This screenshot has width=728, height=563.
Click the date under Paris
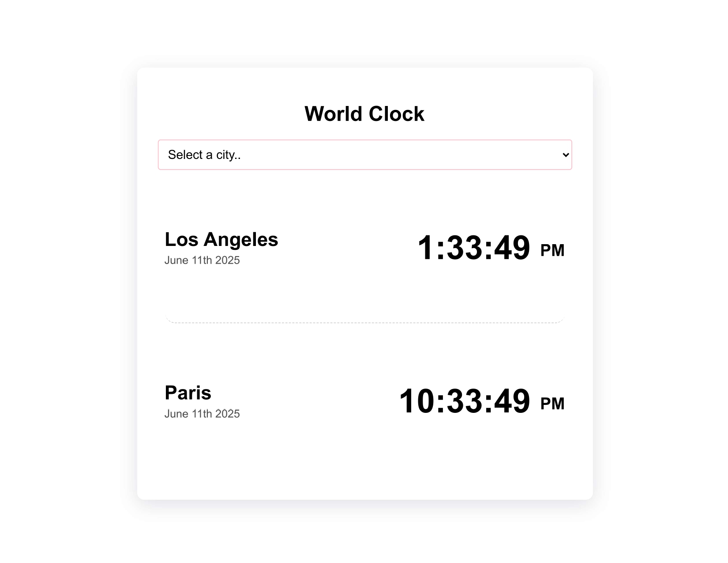(x=202, y=414)
